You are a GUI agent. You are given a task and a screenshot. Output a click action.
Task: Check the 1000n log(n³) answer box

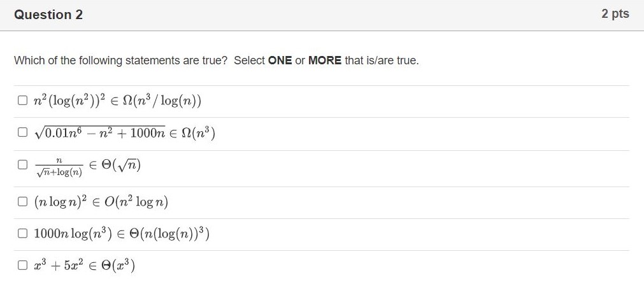coord(22,234)
